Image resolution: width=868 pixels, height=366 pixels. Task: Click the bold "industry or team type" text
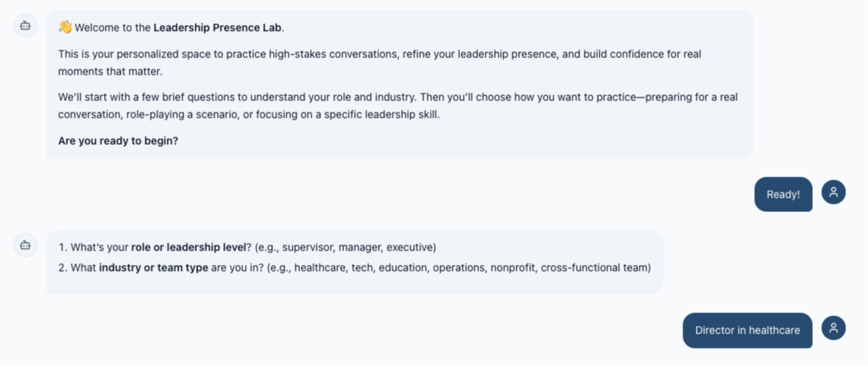pos(153,267)
